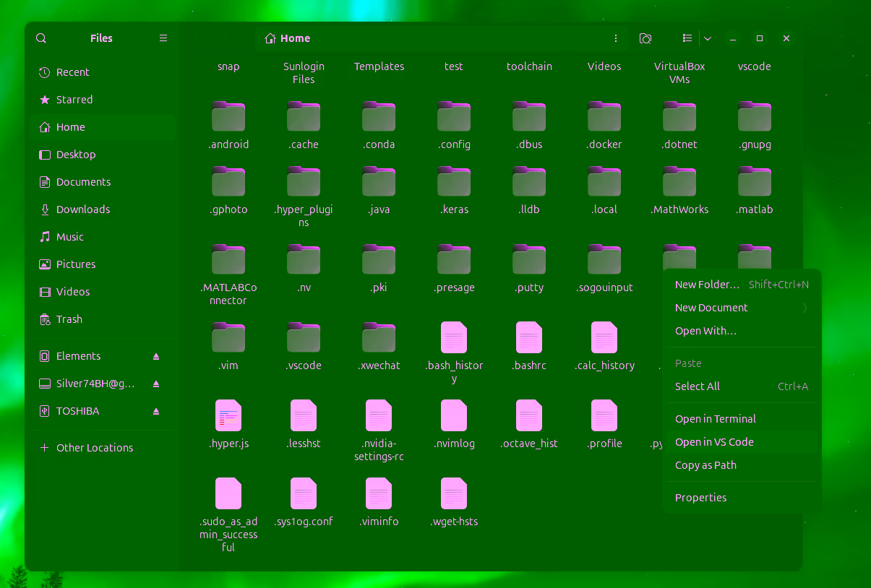
Task: Eject the TOSHIBA drive
Action: [x=156, y=411]
